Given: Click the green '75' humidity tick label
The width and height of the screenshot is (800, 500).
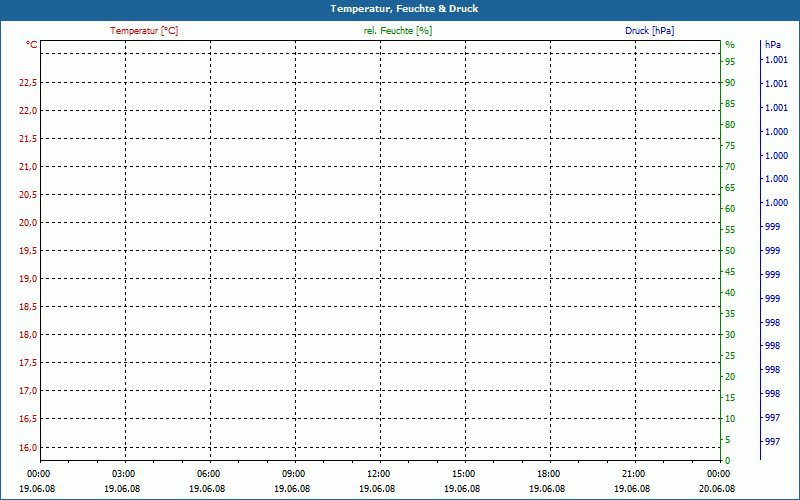Looking at the screenshot, I should point(730,146).
